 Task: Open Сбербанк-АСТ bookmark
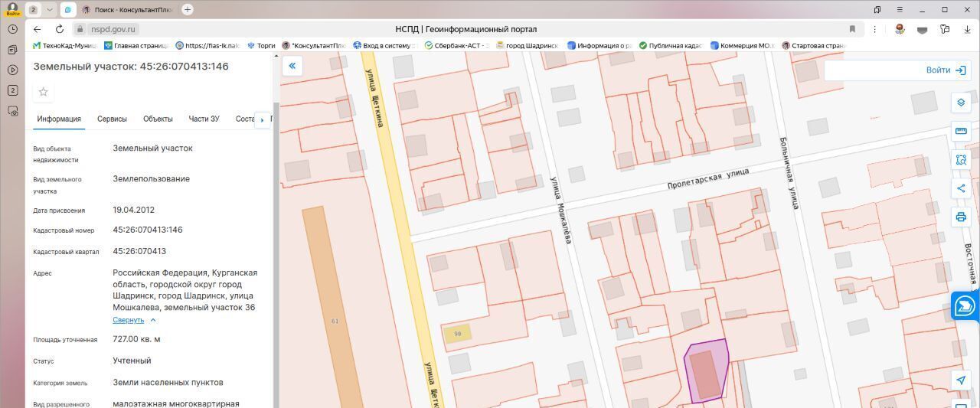pyautogui.click(x=457, y=46)
